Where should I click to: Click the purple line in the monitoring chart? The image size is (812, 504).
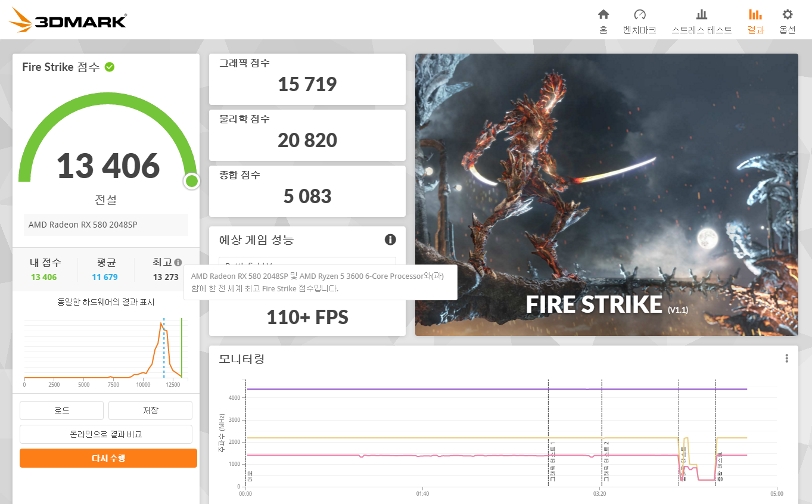496,389
